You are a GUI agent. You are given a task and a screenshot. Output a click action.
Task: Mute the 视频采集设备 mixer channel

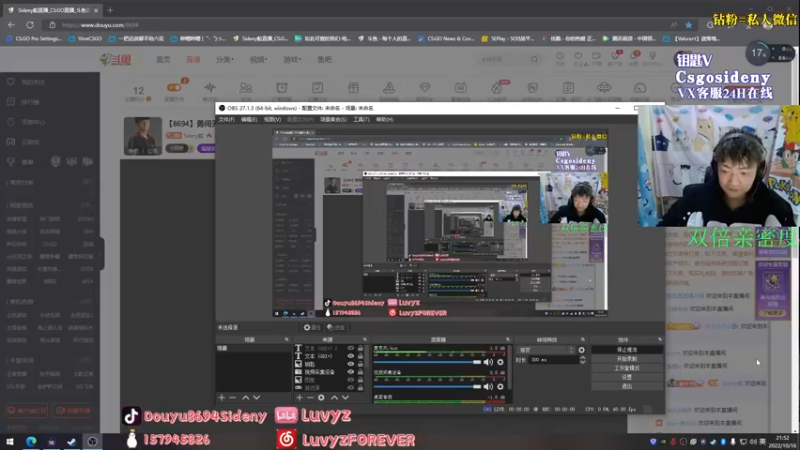click(488, 387)
